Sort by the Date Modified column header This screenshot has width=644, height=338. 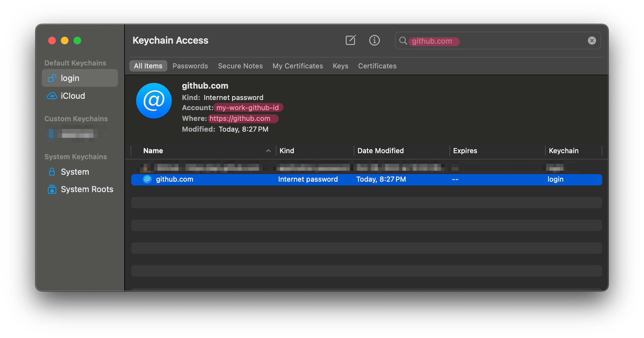[402, 151]
